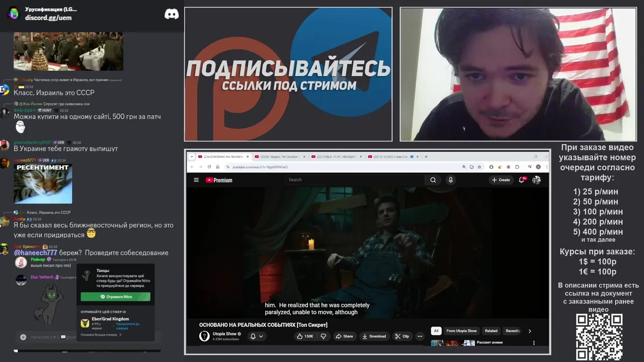Select the All filter chip
644x362 pixels.
[436, 331]
